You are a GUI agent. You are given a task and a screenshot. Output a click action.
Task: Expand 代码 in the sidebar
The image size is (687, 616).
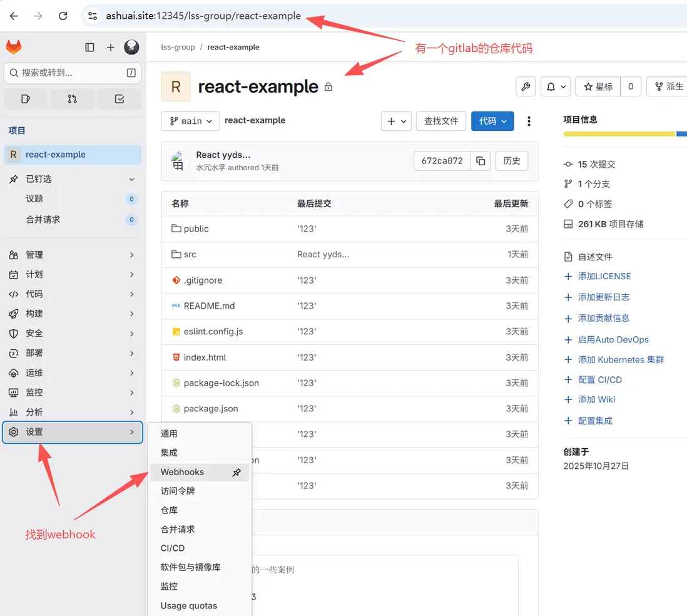(73, 294)
